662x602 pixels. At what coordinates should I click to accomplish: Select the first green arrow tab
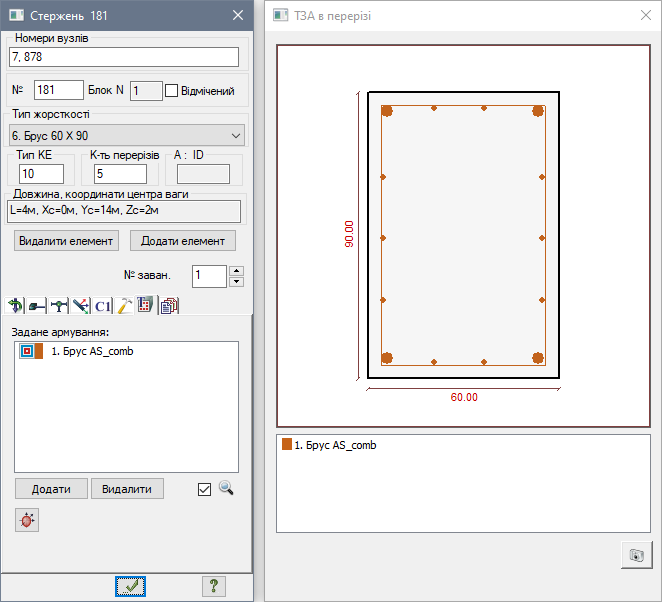(15, 306)
